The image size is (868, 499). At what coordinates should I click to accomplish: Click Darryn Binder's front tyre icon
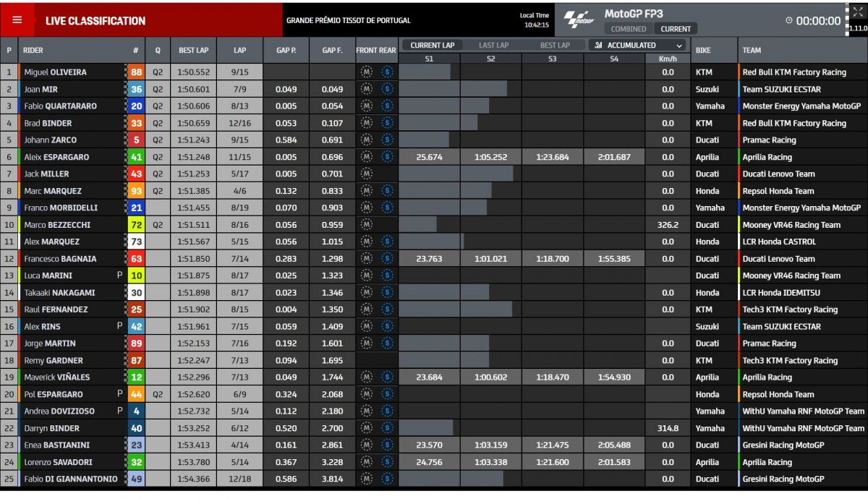coord(366,428)
